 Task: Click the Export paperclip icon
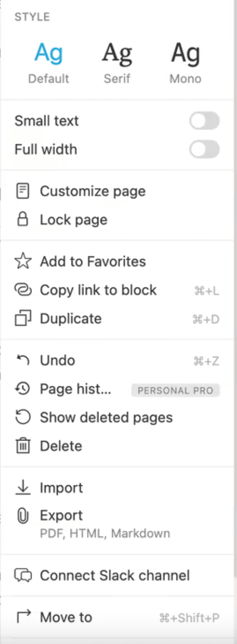23,516
